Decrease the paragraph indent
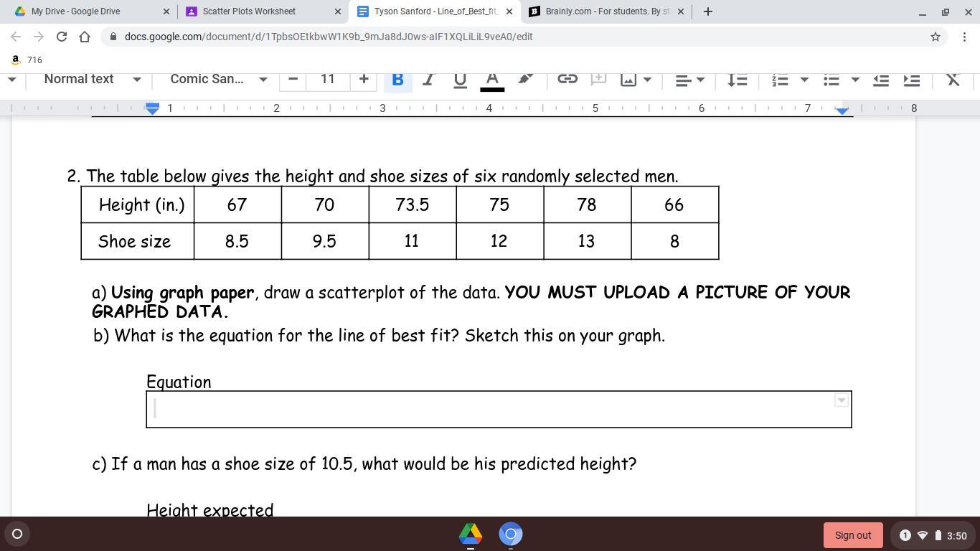 (881, 79)
